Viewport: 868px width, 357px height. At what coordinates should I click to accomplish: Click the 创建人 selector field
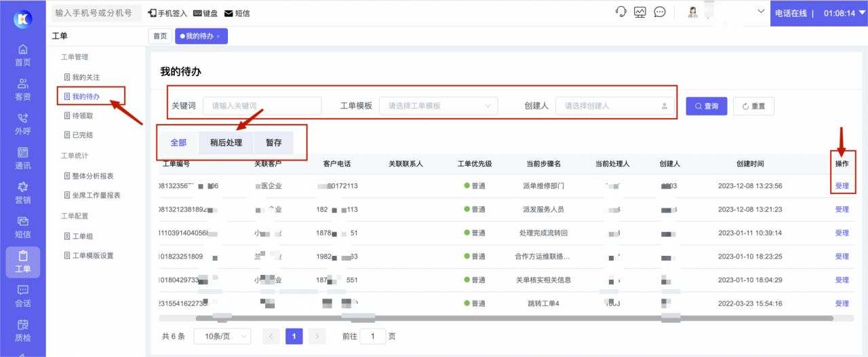(x=615, y=106)
